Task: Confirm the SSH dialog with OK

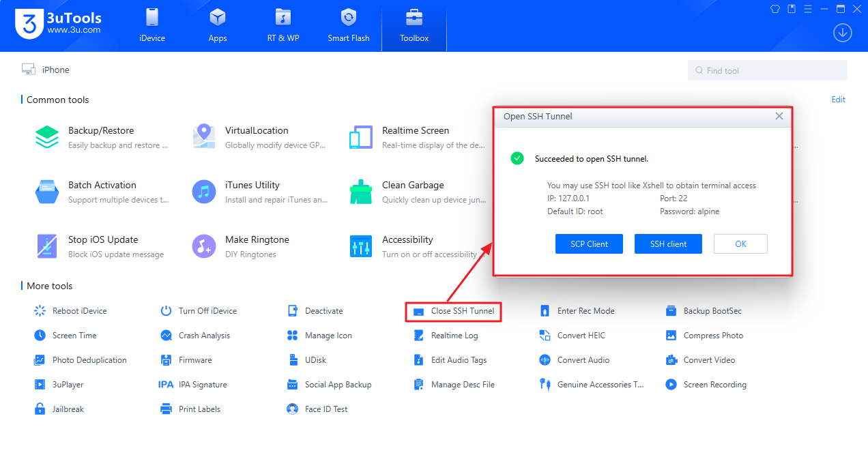Action: coord(740,244)
